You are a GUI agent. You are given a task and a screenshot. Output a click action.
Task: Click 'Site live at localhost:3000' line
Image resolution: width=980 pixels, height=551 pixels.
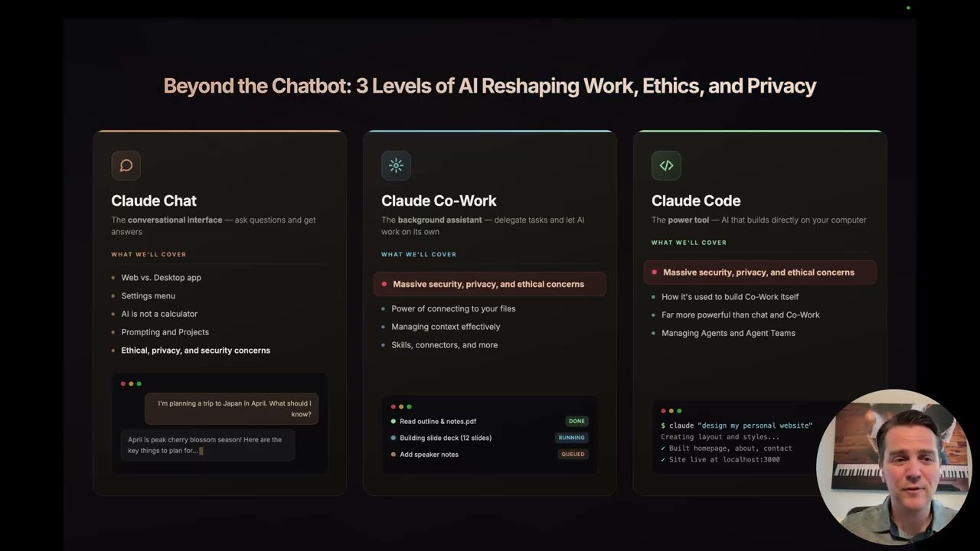(x=720, y=460)
